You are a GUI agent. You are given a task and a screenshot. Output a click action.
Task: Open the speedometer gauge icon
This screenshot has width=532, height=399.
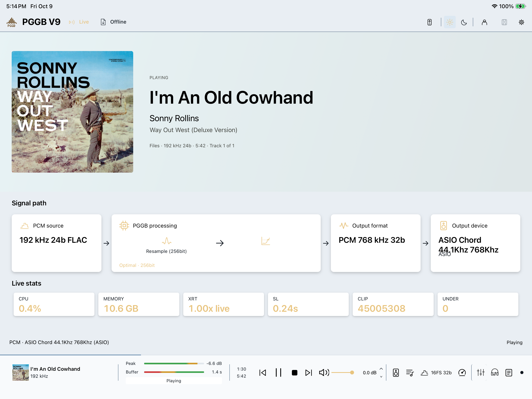[462, 373]
